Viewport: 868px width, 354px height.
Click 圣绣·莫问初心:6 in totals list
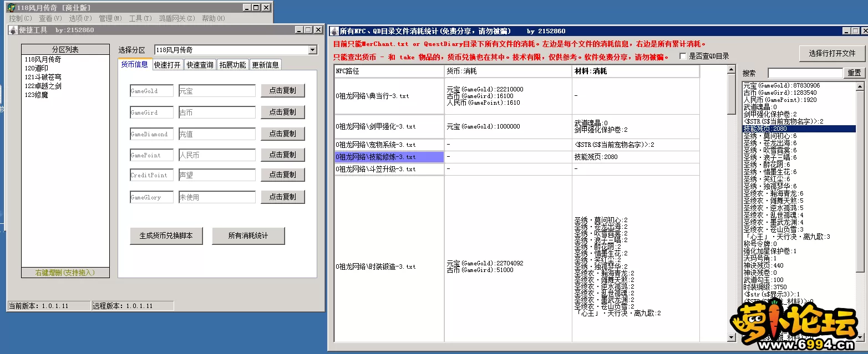tap(770, 136)
